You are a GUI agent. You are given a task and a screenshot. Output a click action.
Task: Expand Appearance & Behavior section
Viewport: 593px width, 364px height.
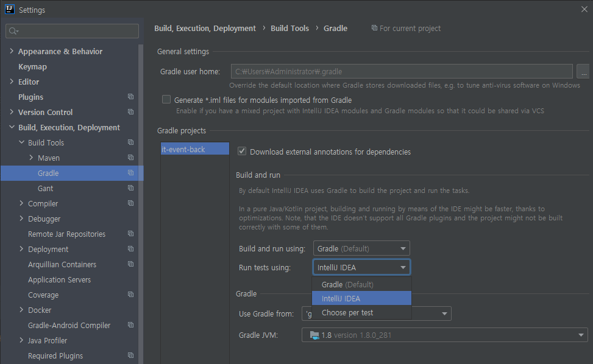pos(12,51)
